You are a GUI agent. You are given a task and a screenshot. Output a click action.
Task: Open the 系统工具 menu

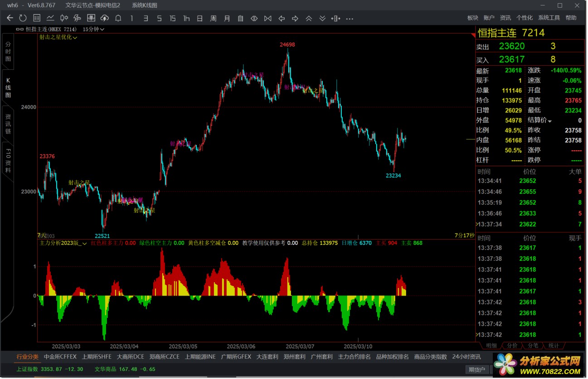tap(549, 18)
